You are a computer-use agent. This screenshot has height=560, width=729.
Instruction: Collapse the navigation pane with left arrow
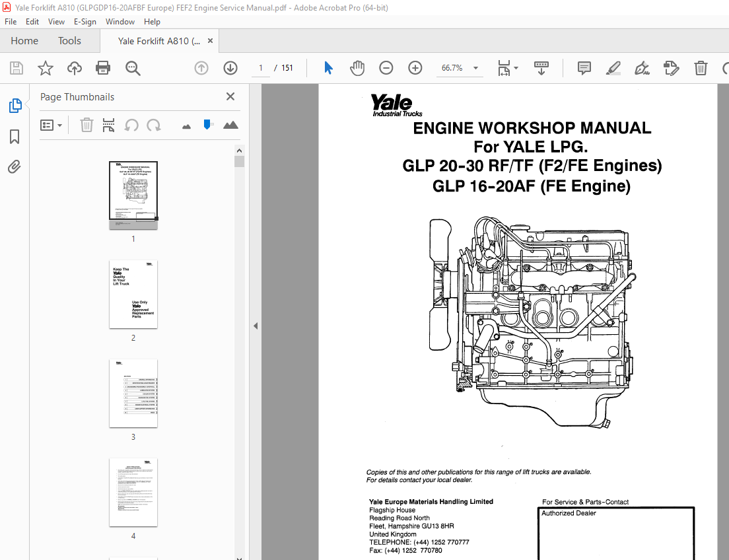[256, 326]
